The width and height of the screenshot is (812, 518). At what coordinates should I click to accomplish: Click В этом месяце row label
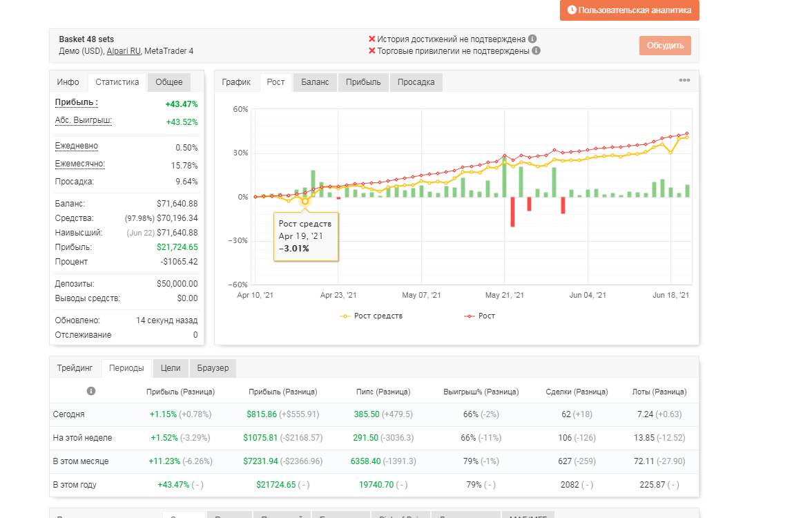[x=81, y=461]
